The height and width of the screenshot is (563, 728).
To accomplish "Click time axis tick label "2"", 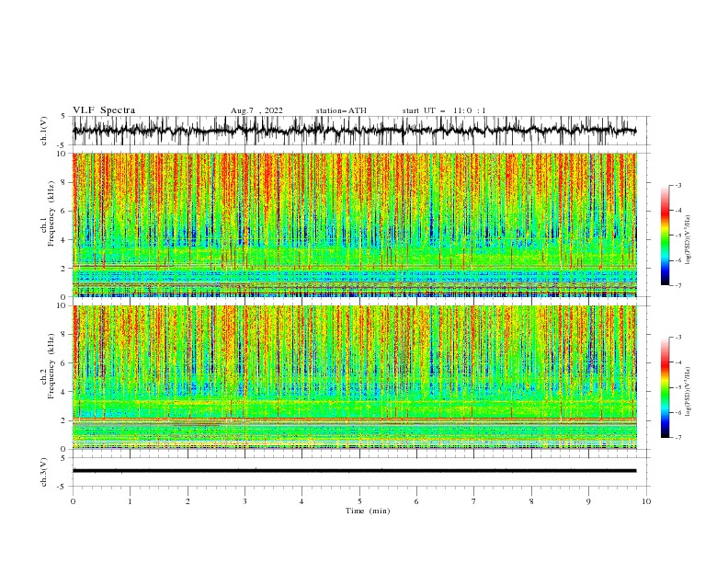I will 188,501.
